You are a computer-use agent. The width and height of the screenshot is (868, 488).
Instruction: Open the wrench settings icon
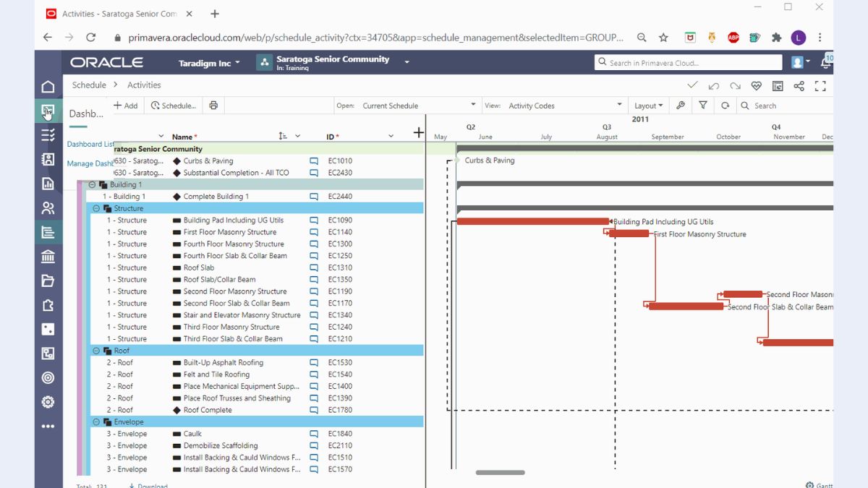click(681, 106)
